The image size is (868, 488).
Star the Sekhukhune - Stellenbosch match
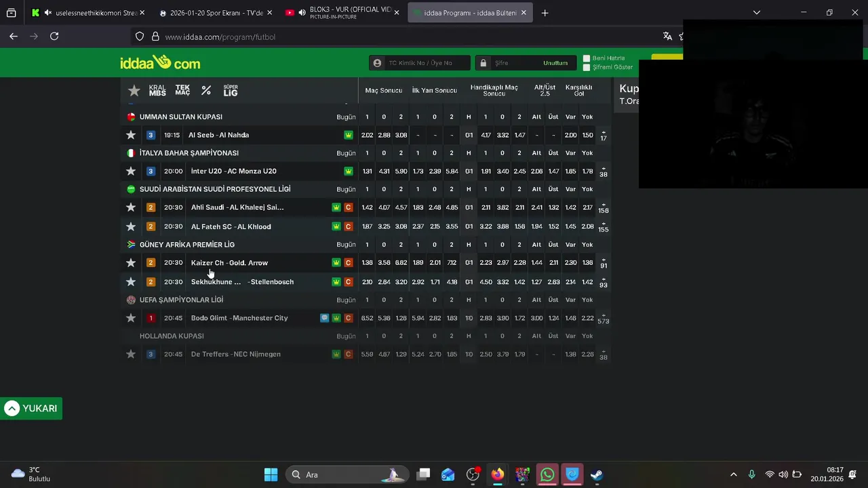tap(131, 281)
